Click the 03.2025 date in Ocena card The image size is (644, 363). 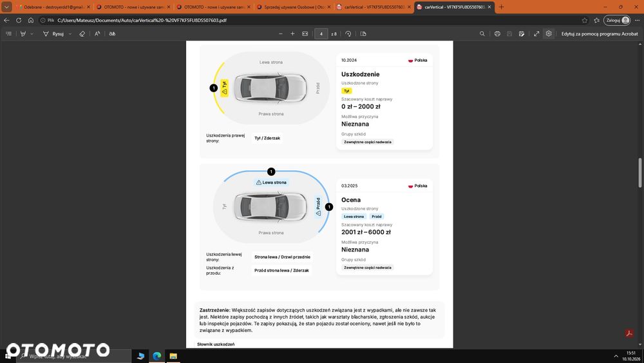pyautogui.click(x=349, y=186)
